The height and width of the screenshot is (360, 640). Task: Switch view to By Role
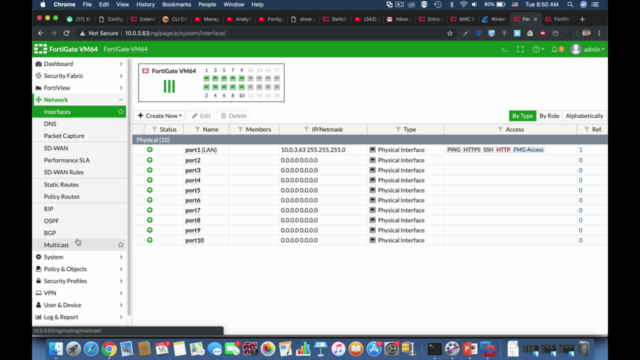[x=549, y=116]
